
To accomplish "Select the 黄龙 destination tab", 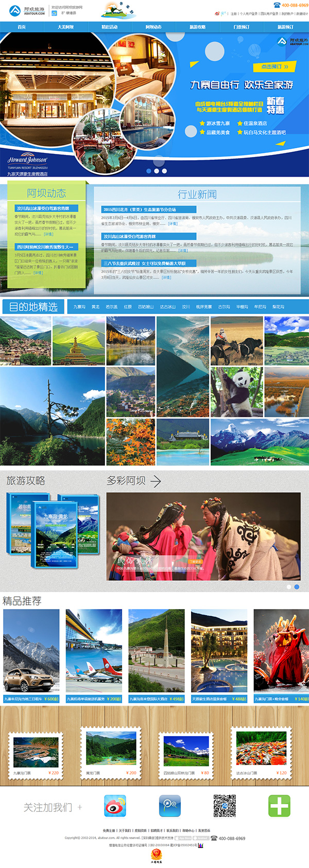I will click(x=96, y=307).
